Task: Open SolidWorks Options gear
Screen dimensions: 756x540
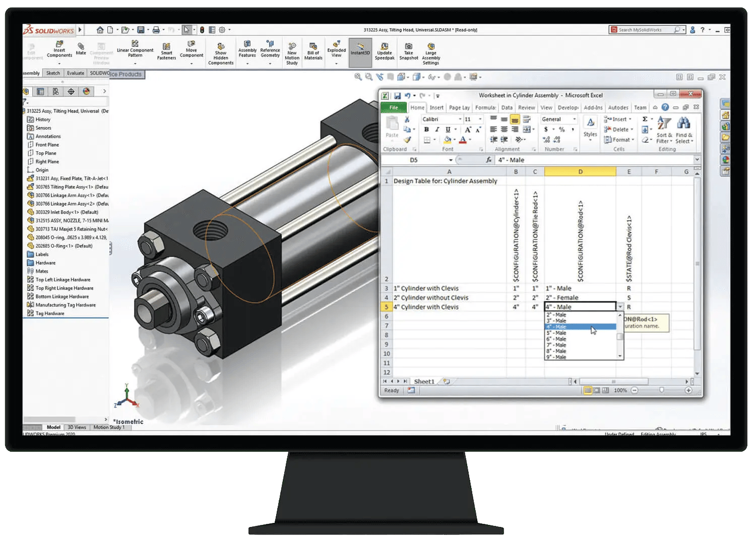Action: (x=222, y=30)
